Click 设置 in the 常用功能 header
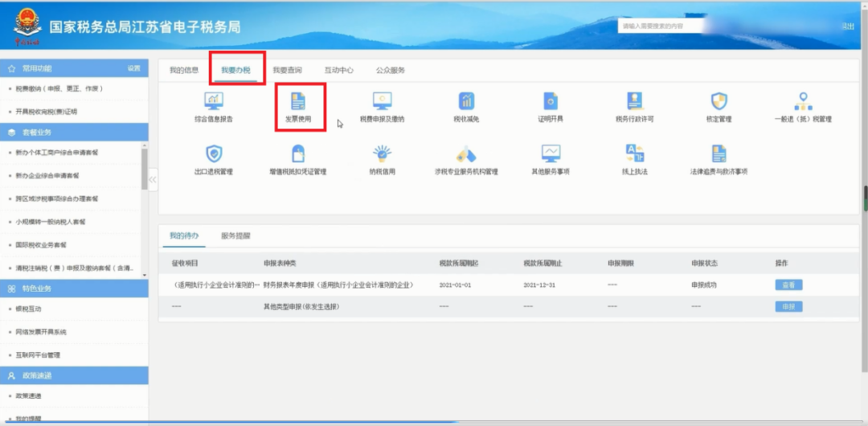 coord(134,68)
